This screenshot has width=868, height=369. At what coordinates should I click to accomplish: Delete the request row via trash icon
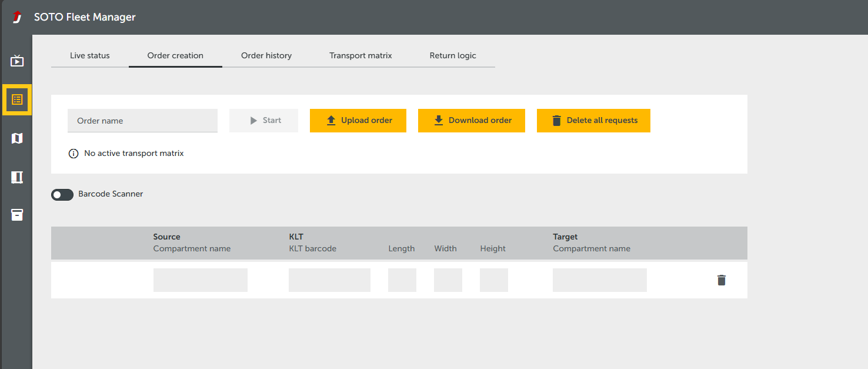click(x=722, y=280)
